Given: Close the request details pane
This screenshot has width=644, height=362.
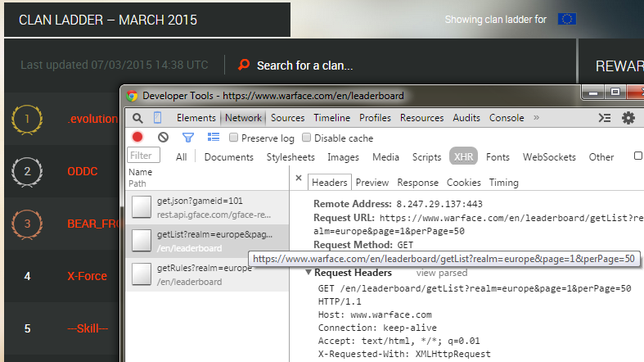Looking at the screenshot, I should (299, 178).
